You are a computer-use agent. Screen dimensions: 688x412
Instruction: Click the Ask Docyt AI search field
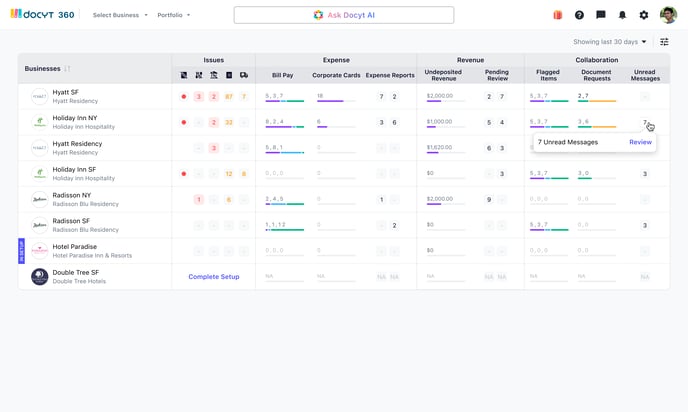pos(344,15)
